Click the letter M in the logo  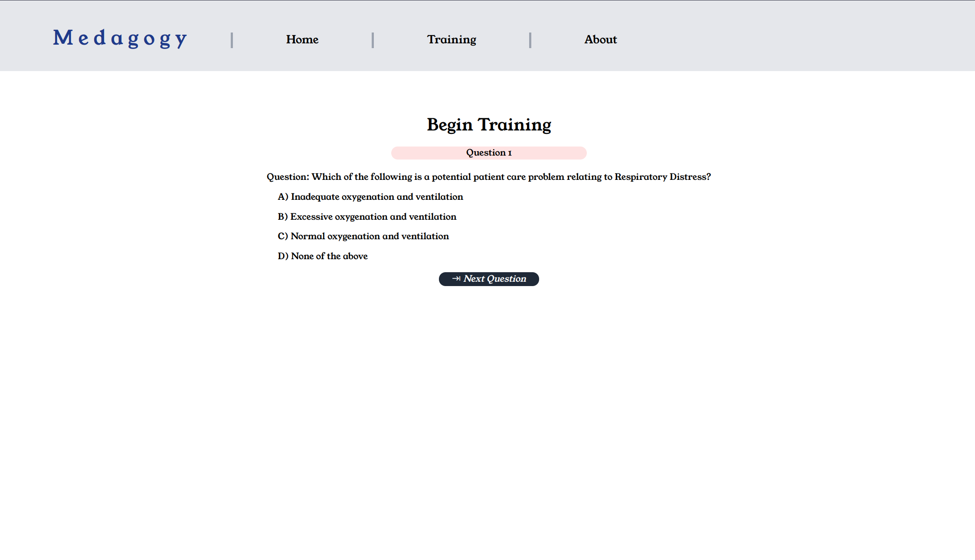(x=63, y=38)
